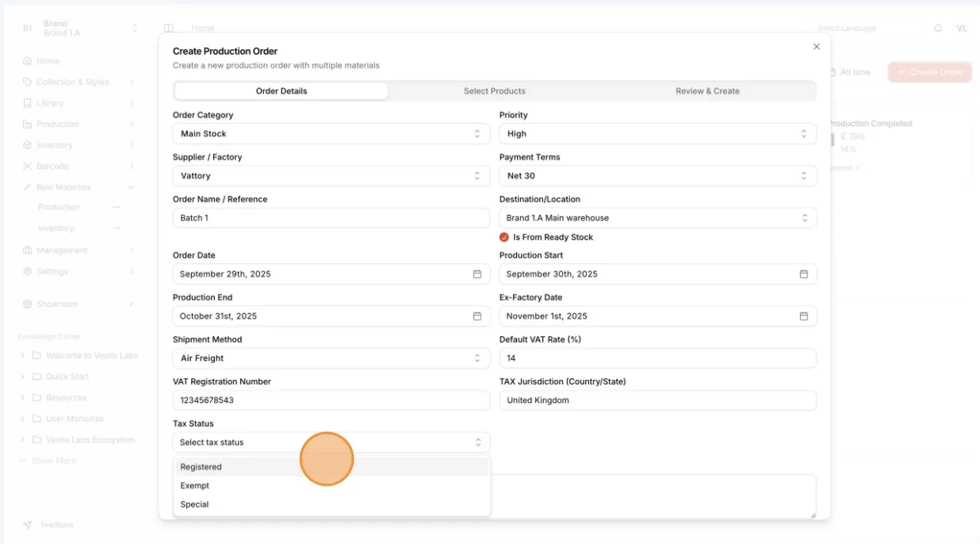Click the VAT Registration Number field
Screen dimensions: 980x544
(x=331, y=400)
